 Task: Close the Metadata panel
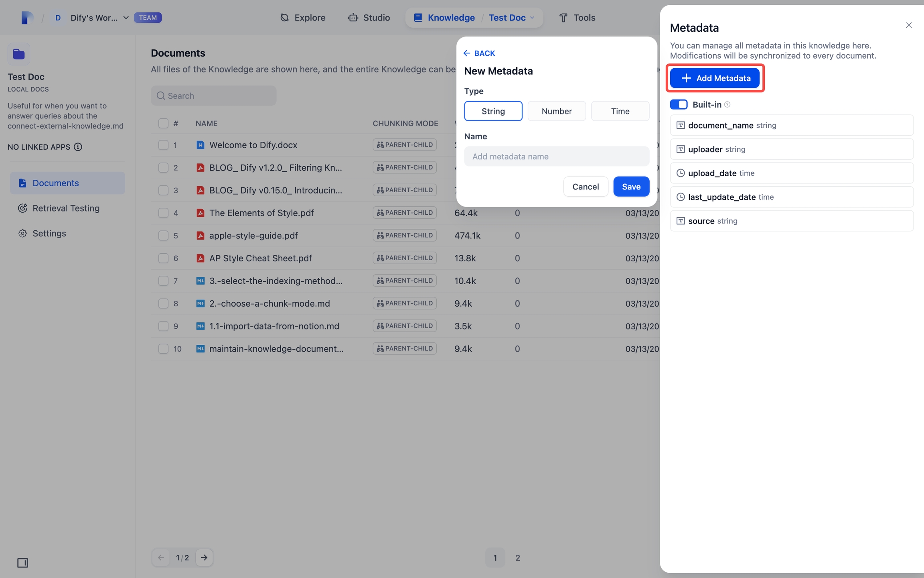pyautogui.click(x=909, y=25)
